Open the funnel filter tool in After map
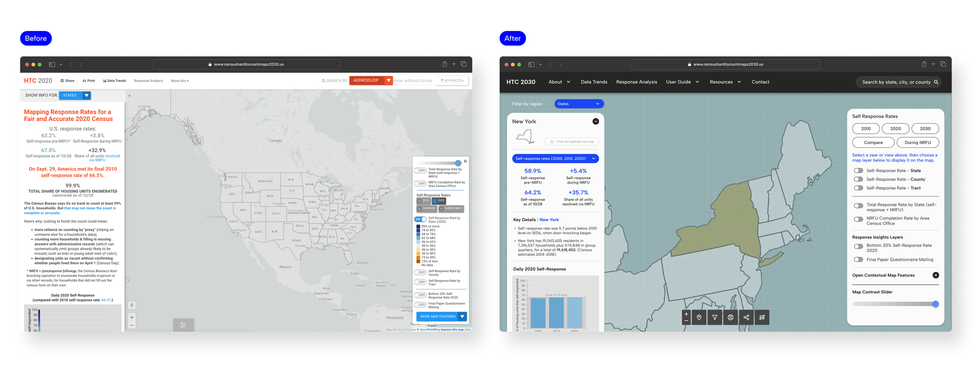 tap(714, 317)
